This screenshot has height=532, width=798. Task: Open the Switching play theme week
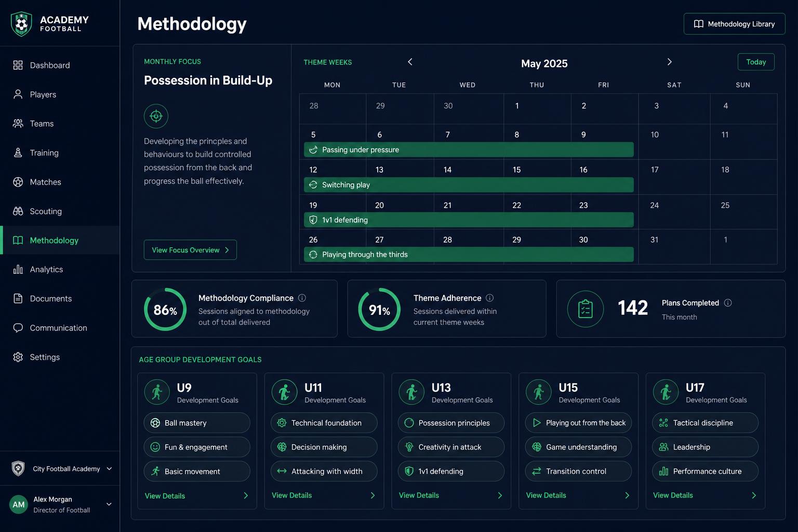[469, 185]
